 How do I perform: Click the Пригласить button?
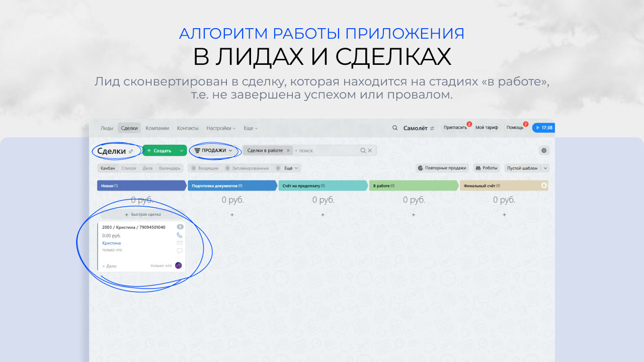tap(455, 128)
